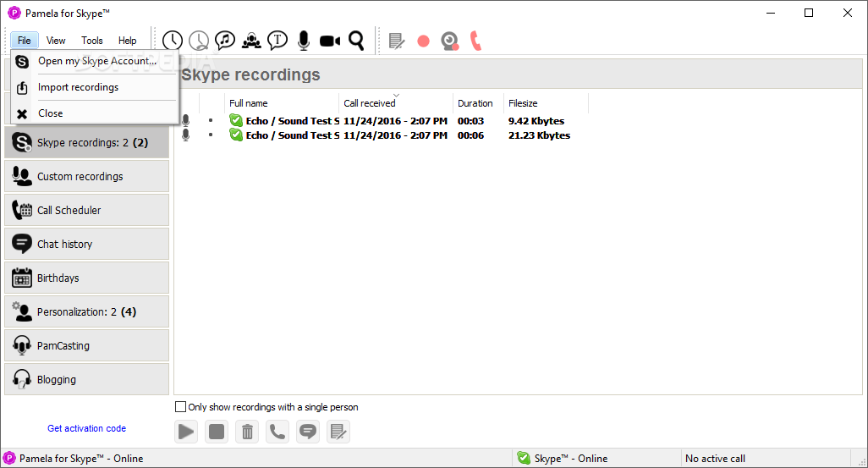Open Birthdays in the sidebar
This screenshot has width=868, height=468.
pos(87,278)
